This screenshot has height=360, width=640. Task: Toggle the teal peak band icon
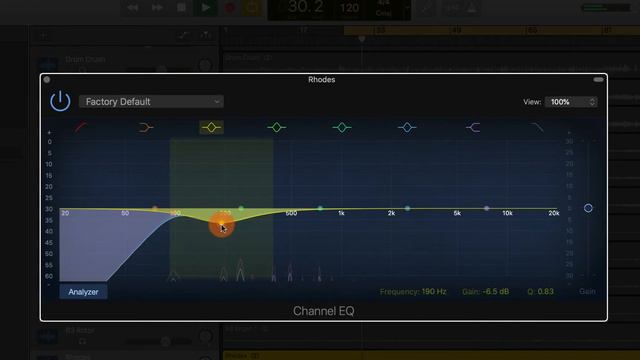(342, 127)
